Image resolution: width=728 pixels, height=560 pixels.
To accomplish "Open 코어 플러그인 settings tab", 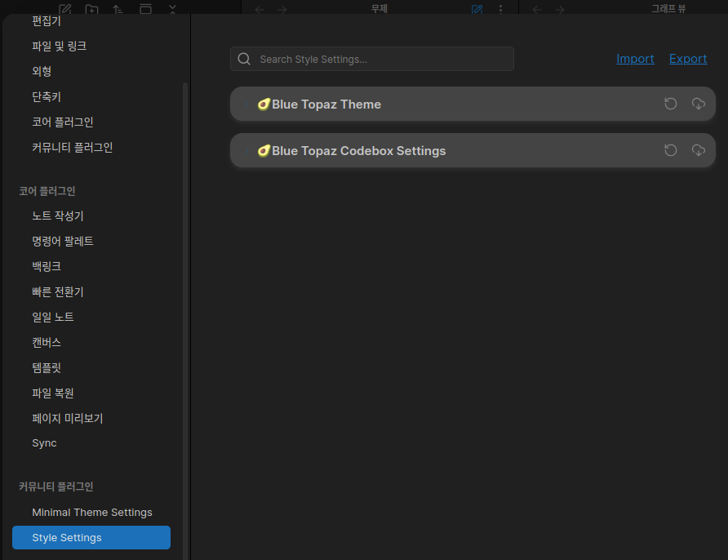I will point(91,122).
